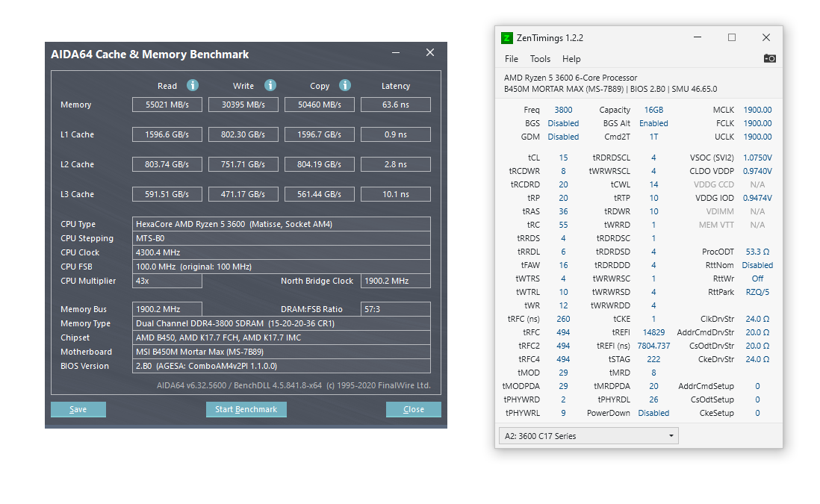Click the tRAS value 36

tap(563, 211)
